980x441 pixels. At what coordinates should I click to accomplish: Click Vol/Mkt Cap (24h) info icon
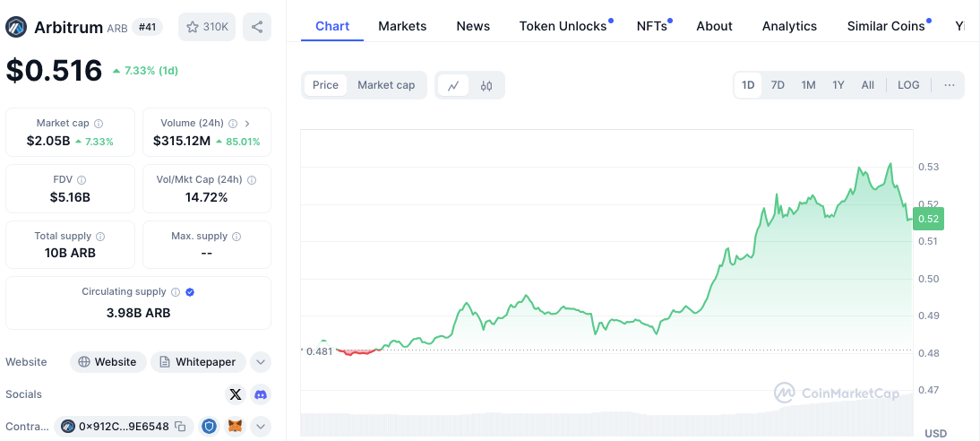[x=251, y=180]
